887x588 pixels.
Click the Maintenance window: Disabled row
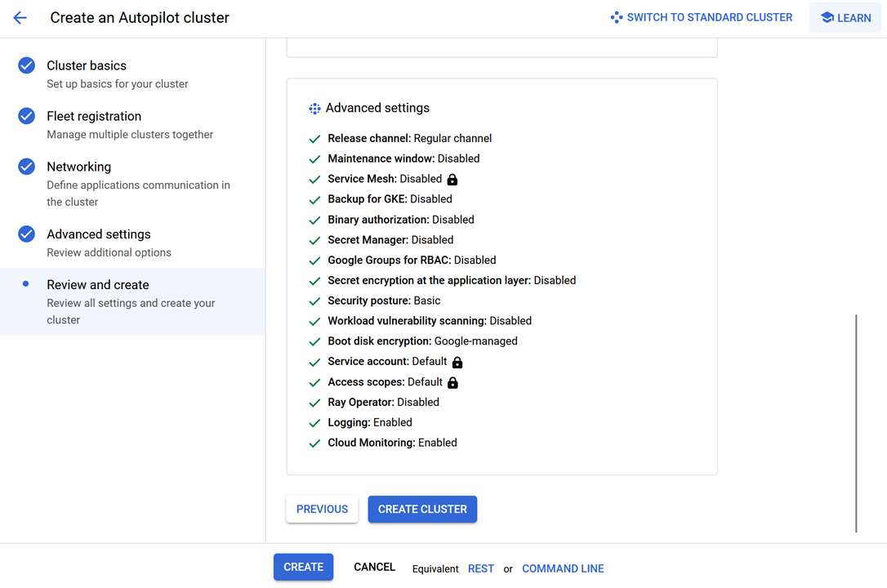coord(403,159)
